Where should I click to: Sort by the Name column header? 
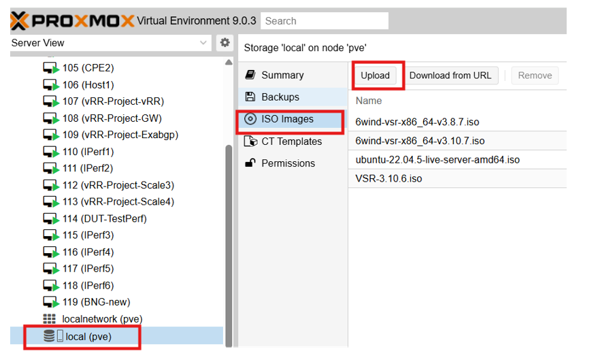point(369,101)
